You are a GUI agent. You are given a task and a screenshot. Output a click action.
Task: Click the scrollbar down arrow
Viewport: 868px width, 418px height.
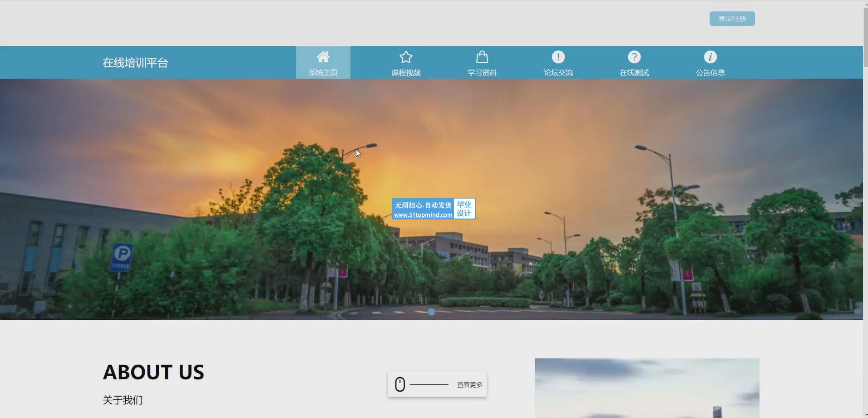pos(865,415)
